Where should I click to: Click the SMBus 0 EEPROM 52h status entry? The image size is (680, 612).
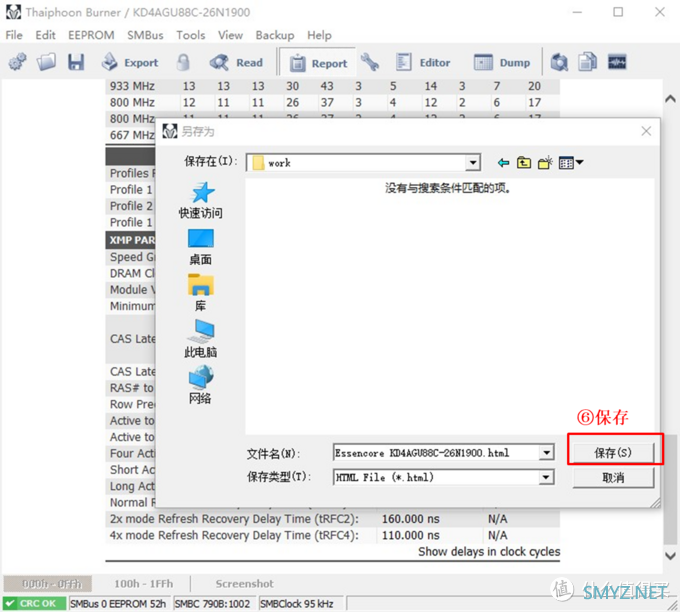coord(118,604)
